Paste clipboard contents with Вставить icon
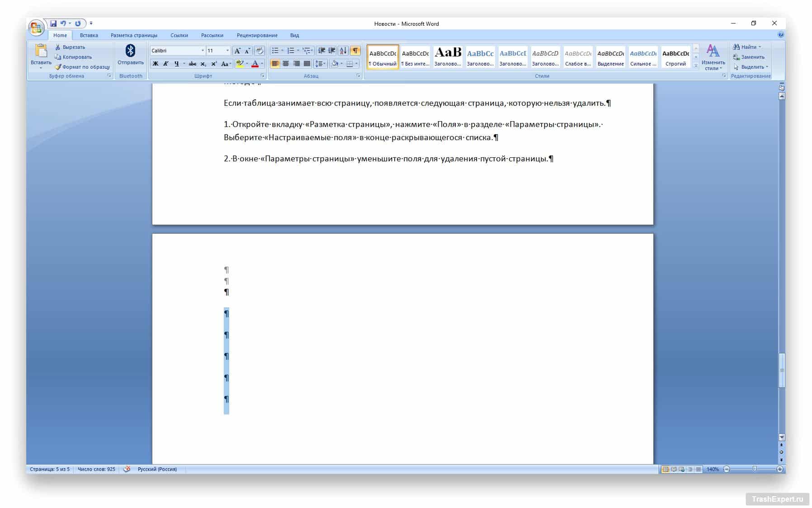Viewport: 812px width, 508px height. [41, 51]
